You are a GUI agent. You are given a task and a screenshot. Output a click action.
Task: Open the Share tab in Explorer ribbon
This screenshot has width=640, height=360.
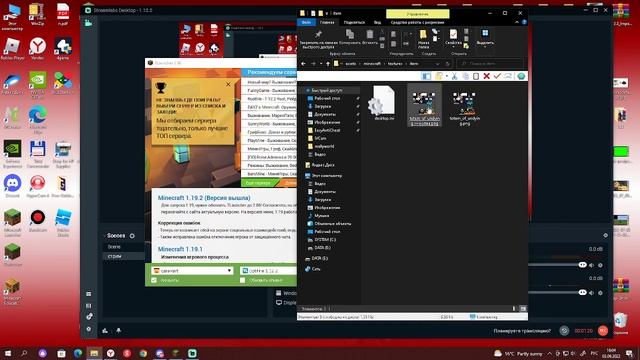click(x=354, y=22)
